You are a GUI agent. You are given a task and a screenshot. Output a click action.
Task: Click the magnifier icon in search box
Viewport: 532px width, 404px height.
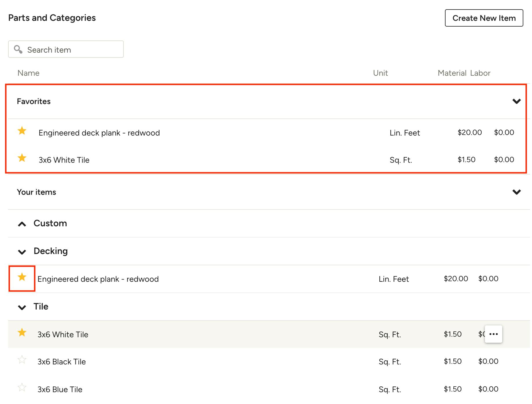point(18,49)
